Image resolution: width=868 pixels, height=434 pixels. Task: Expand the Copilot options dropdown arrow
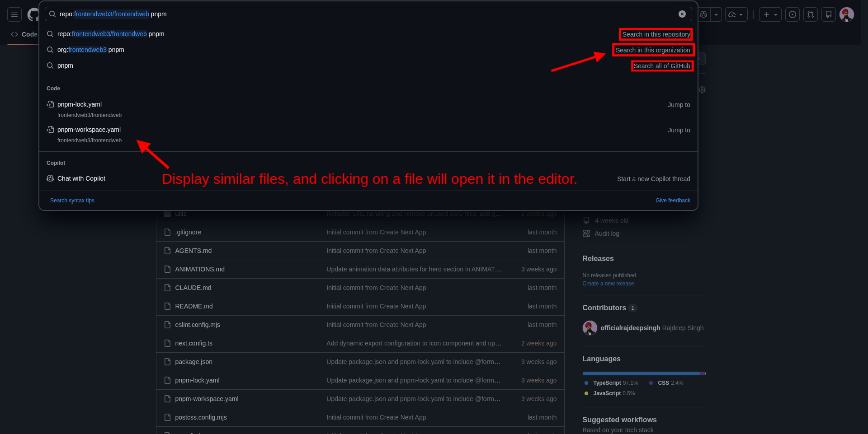coord(716,14)
